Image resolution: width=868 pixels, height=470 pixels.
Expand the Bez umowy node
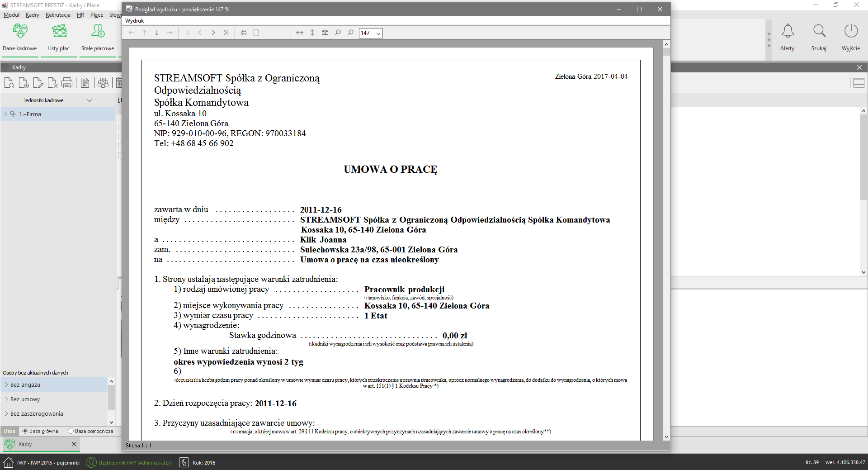point(6,399)
